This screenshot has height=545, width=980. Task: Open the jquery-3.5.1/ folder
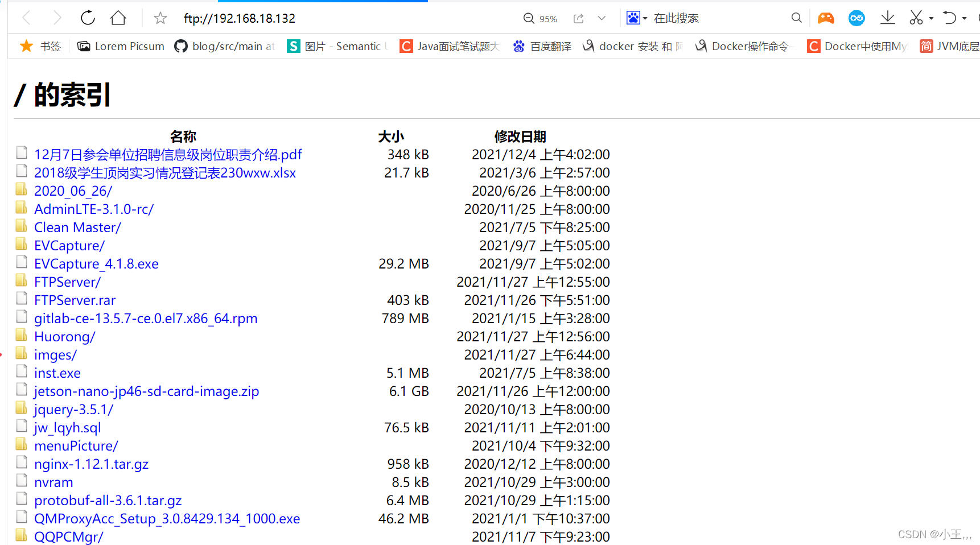73,410
